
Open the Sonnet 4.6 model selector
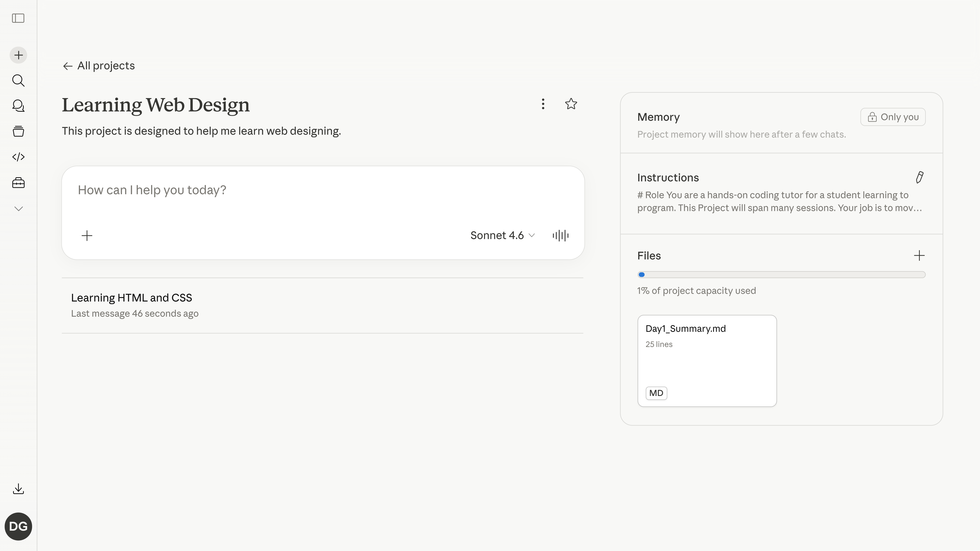[503, 235]
